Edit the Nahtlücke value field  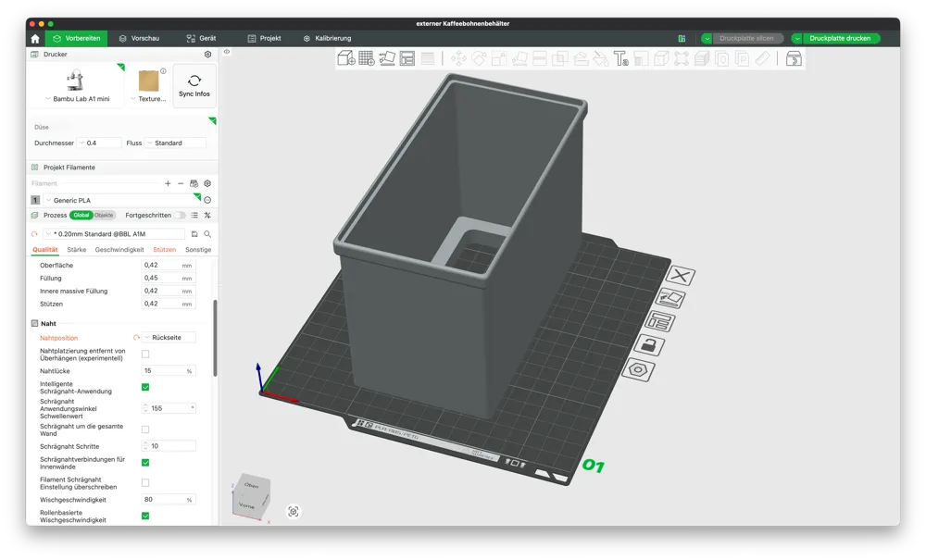point(169,371)
